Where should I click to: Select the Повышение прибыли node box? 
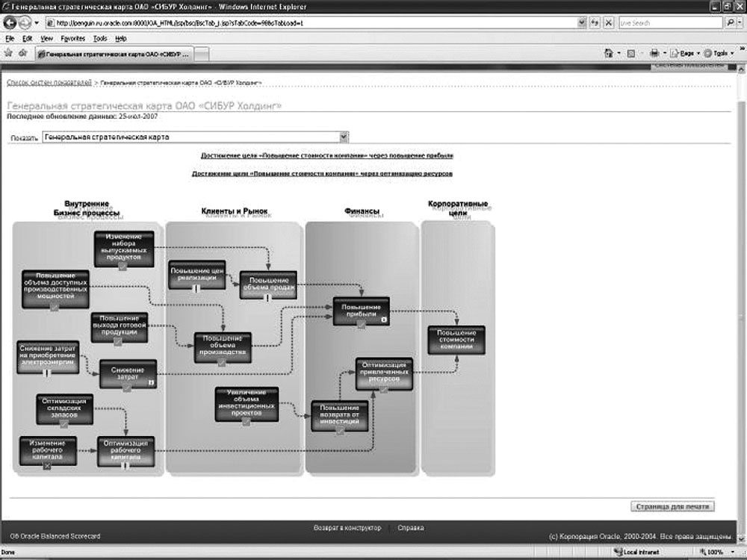tap(361, 311)
